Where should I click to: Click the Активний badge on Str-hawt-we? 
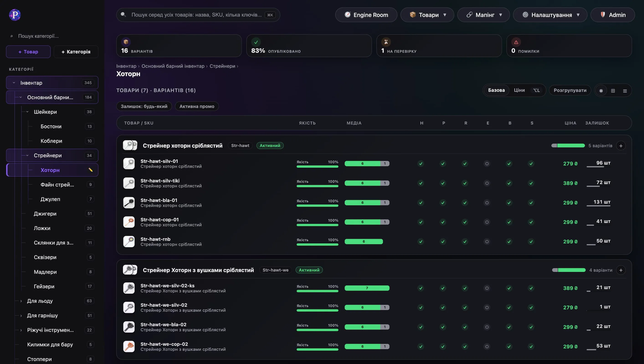(x=309, y=270)
